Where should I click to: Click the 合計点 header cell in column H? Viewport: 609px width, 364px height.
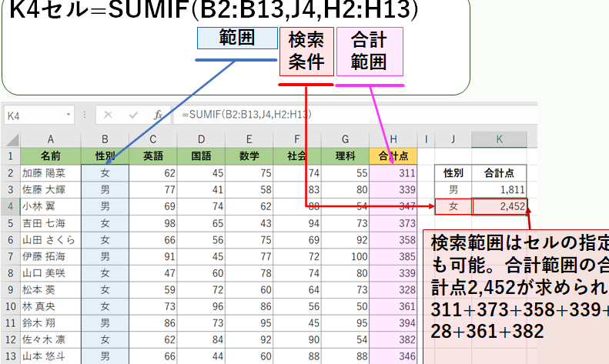click(x=393, y=155)
